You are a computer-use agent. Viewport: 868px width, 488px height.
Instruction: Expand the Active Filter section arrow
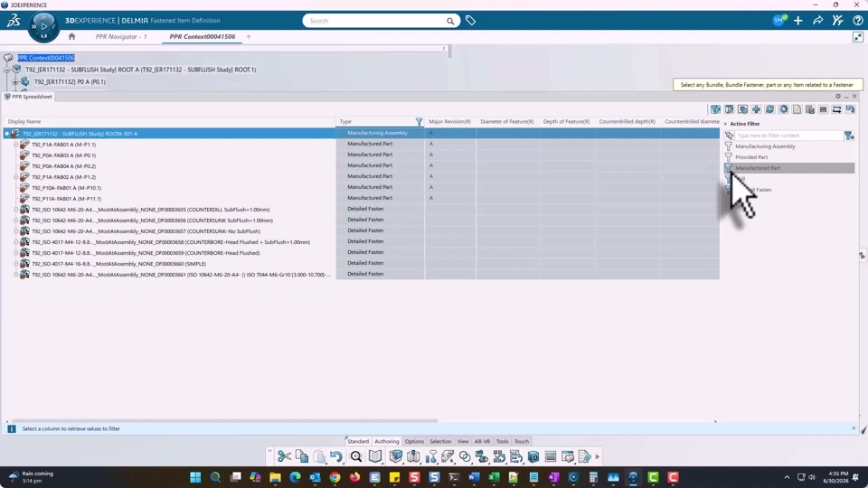tap(726, 124)
